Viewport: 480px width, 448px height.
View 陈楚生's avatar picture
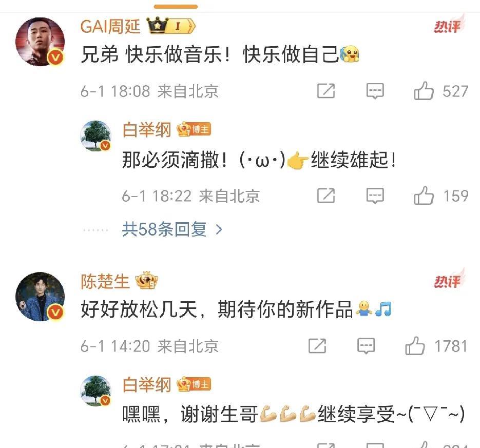(x=40, y=297)
